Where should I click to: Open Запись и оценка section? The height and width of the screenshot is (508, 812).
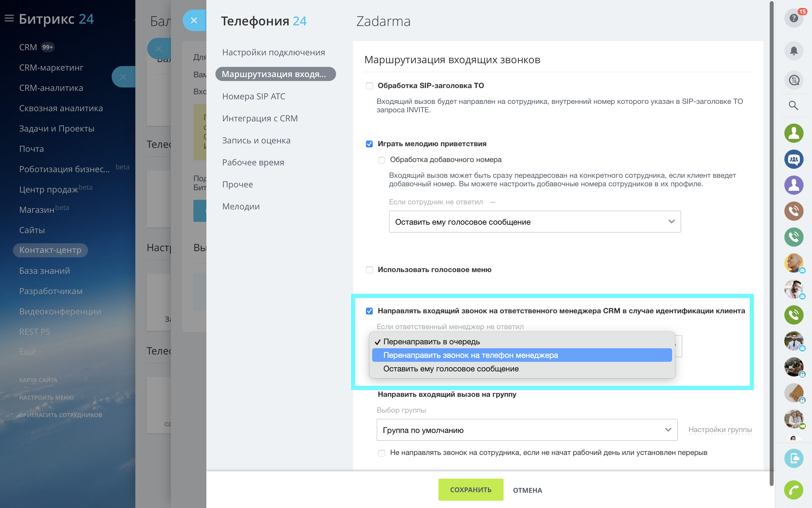tap(256, 141)
